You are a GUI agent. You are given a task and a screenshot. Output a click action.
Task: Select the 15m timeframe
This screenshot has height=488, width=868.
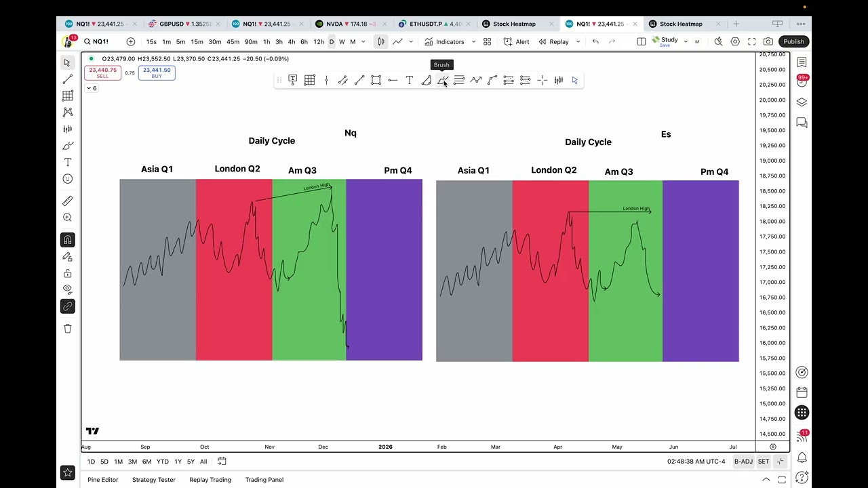[197, 41]
